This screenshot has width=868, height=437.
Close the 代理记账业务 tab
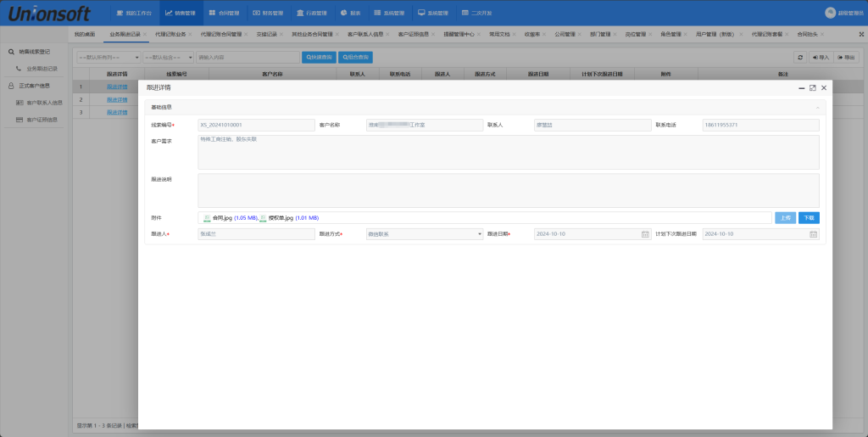[190, 34]
